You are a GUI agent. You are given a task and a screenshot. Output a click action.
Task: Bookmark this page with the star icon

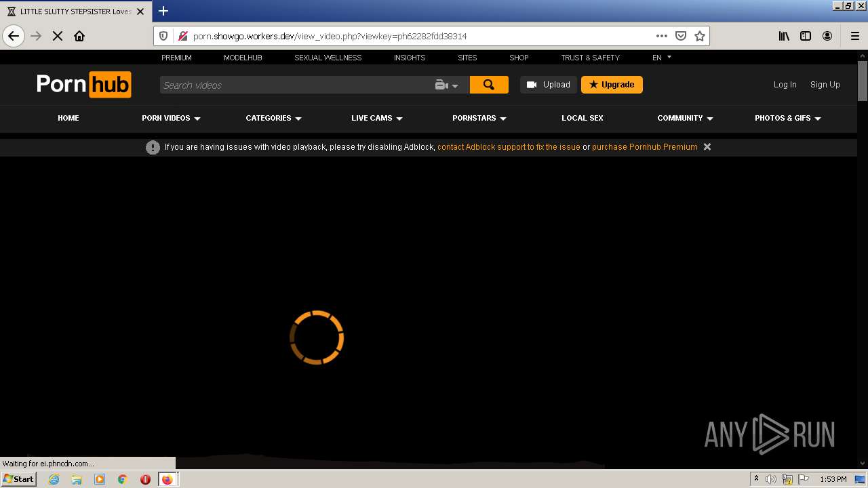pyautogui.click(x=700, y=36)
